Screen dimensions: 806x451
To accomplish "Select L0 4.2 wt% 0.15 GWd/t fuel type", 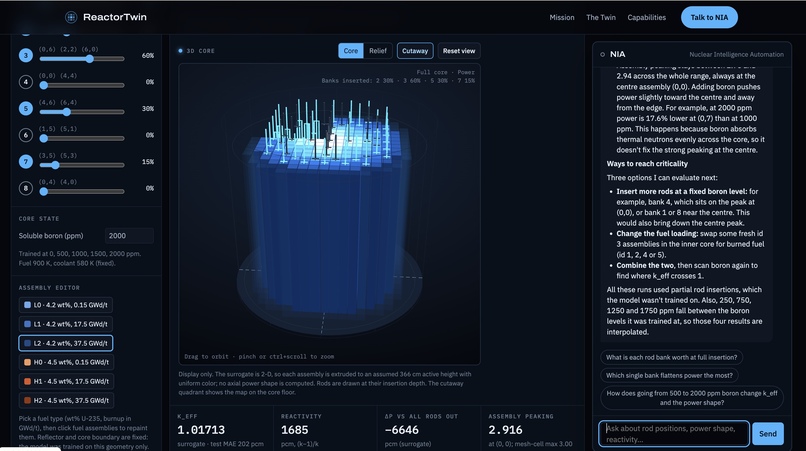I will pyautogui.click(x=66, y=305).
